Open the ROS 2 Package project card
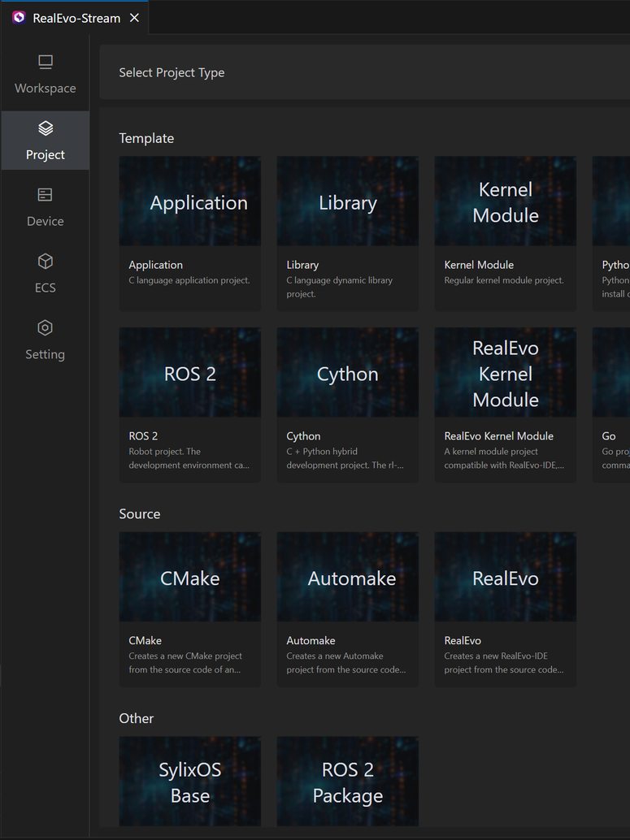630x840 pixels. click(347, 781)
